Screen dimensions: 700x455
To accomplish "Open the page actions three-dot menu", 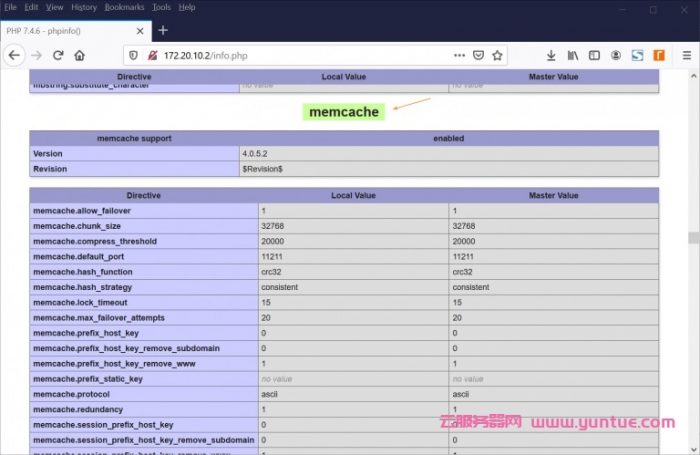I will (459, 55).
